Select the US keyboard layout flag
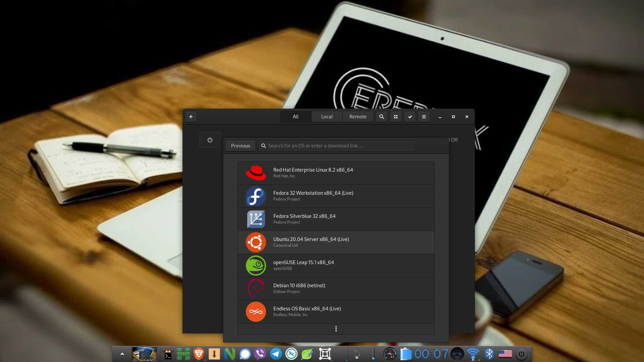 [x=505, y=354]
